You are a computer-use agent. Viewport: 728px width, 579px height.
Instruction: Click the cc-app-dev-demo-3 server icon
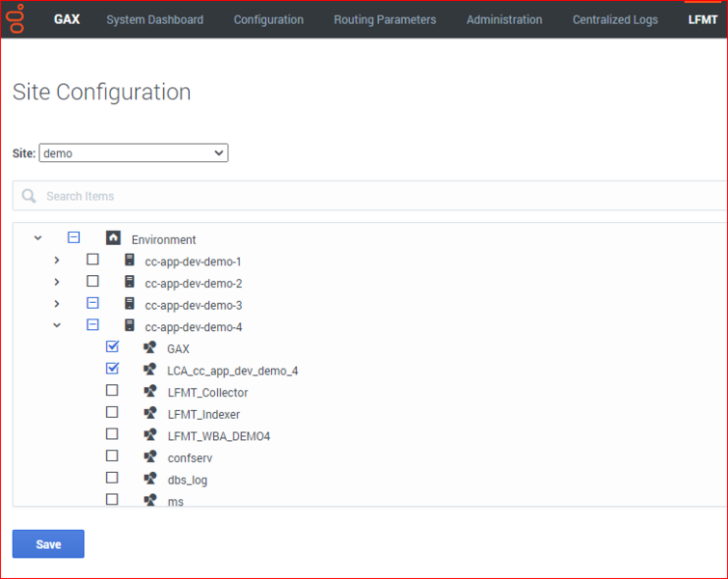[x=129, y=303]
